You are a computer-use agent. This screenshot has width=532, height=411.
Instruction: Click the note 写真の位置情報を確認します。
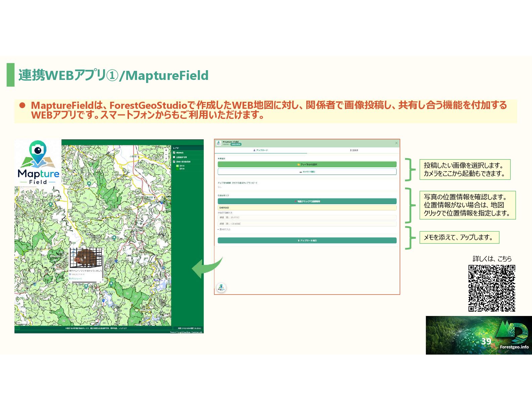[x=468, y=205]
